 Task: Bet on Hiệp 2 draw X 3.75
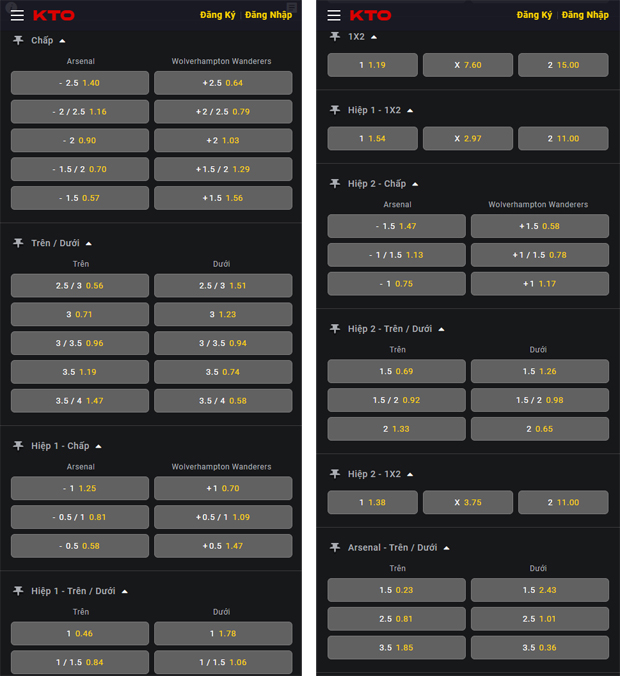(467, 503)
